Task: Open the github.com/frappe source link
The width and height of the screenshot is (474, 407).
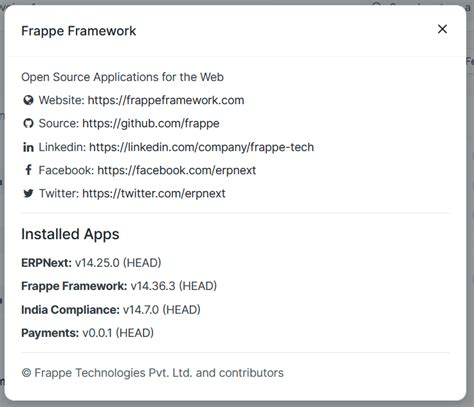Action: [x=151, y=124]
